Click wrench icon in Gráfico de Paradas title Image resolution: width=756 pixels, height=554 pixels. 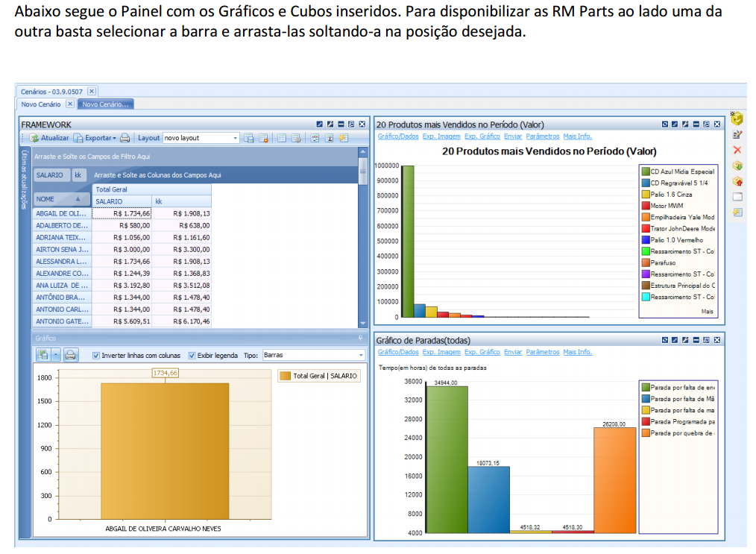tap(685, 341)
